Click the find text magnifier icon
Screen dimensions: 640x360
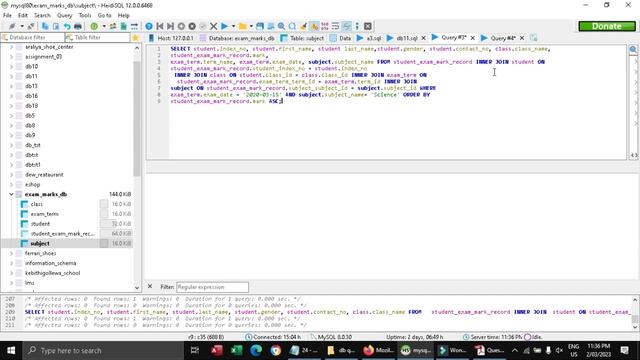(x=281, y=26)
